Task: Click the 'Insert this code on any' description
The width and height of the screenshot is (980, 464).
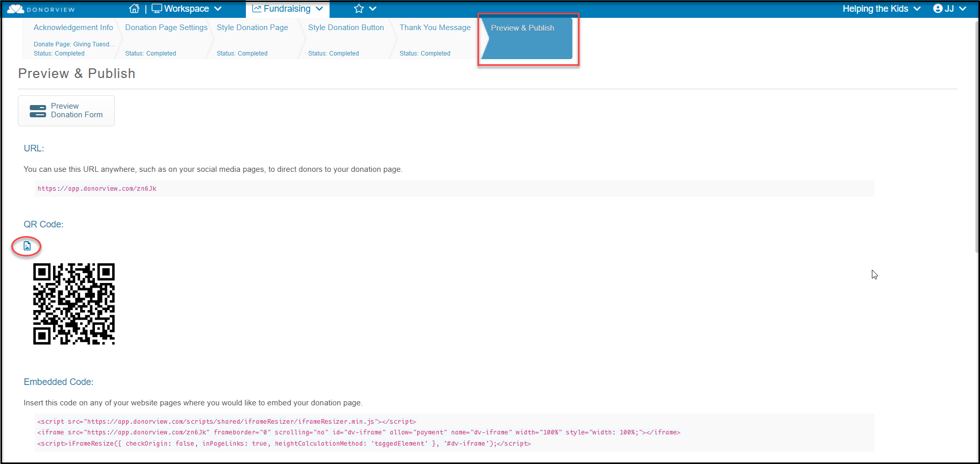Action: tap(193, 403)
